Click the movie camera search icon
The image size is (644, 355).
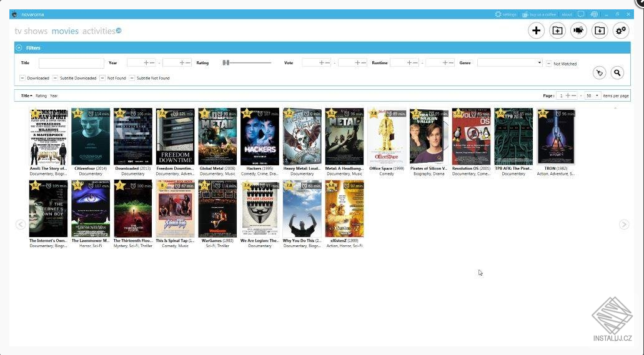[578, 31]
